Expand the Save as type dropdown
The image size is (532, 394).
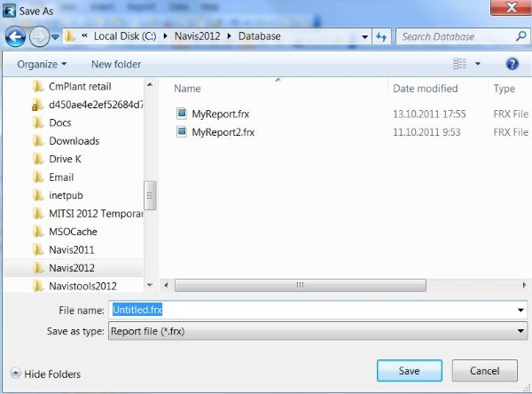tap(520, 331)
